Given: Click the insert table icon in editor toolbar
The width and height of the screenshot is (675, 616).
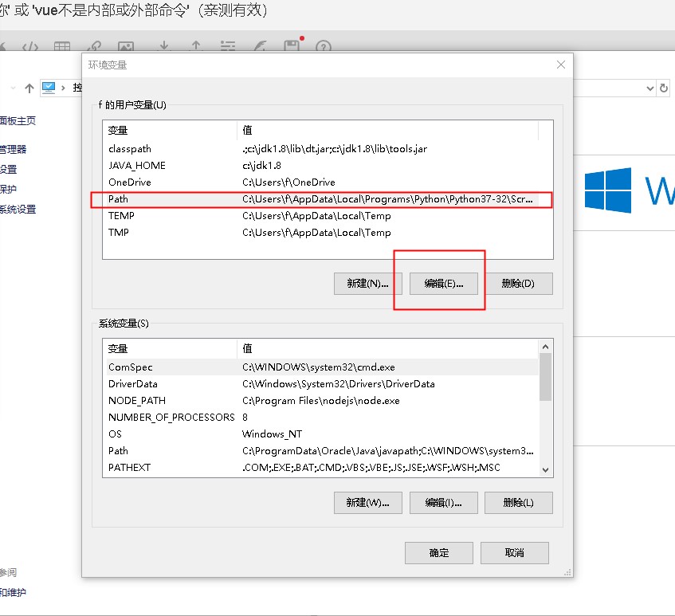Looking at the screenshot, I should (x=62, y=46).
